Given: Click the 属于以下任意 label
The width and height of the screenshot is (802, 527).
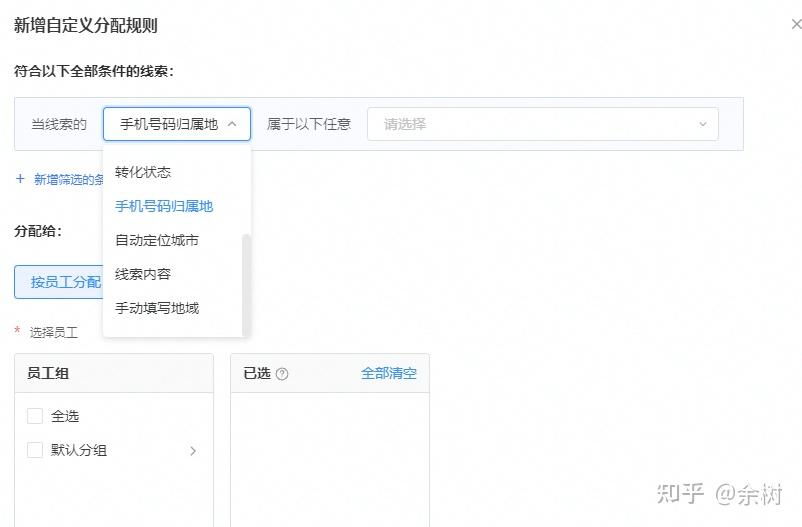Looking at the screenshot, I should (x=309, y=124).
